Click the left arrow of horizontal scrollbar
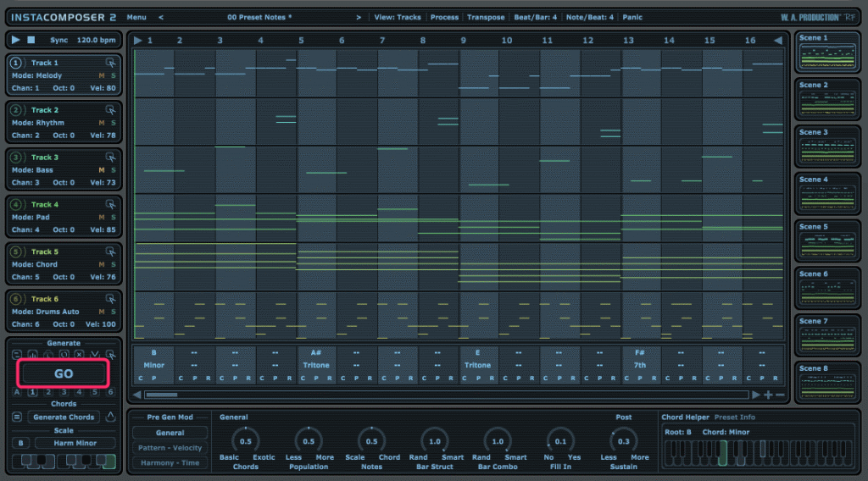This screenshot has height=481, width=868. pyautogui.click(x=136, y=395)
